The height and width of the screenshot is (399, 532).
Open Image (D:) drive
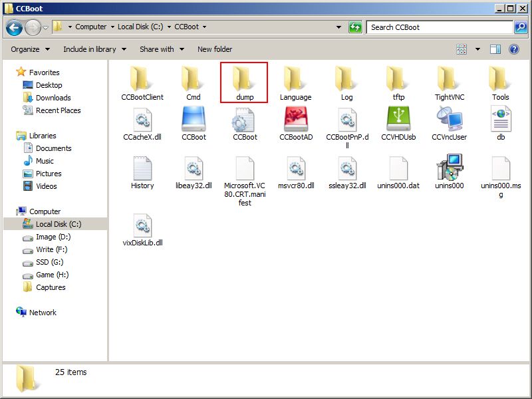pos(47,237)
